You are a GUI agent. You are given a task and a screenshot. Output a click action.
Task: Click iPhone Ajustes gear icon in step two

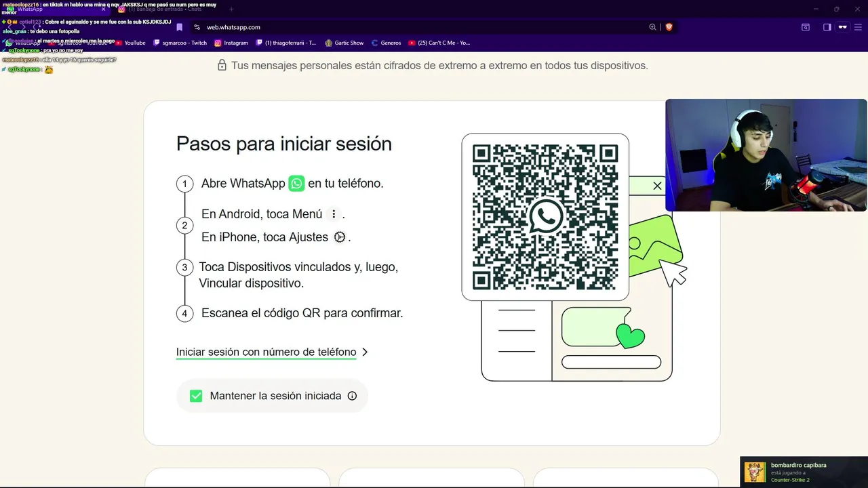tap(340, 237)
